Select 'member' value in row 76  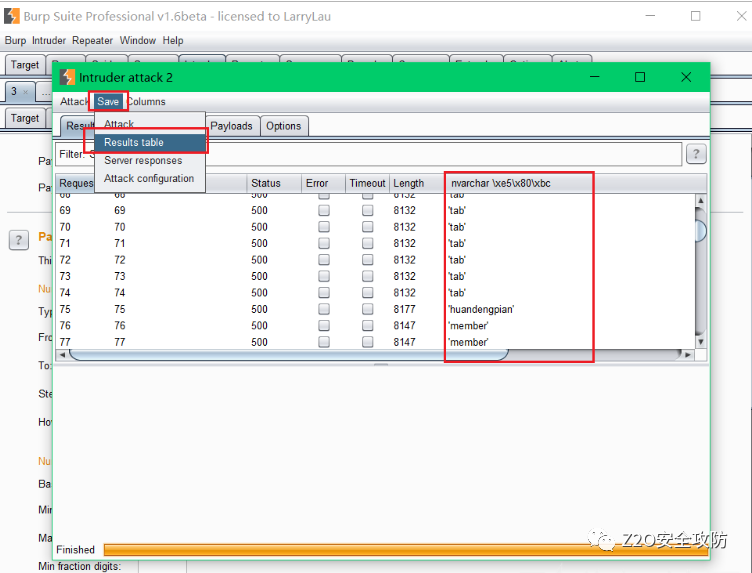click(468, 326)
